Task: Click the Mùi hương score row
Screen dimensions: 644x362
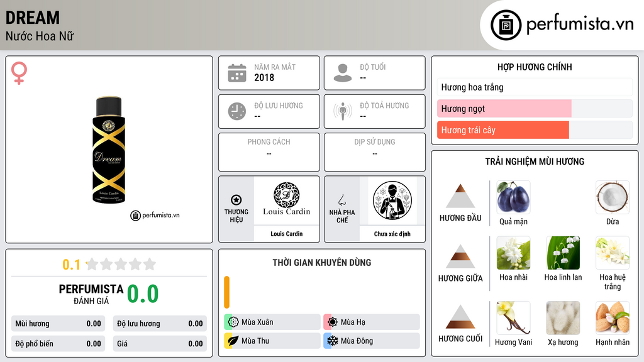Action: pos(58,324)
